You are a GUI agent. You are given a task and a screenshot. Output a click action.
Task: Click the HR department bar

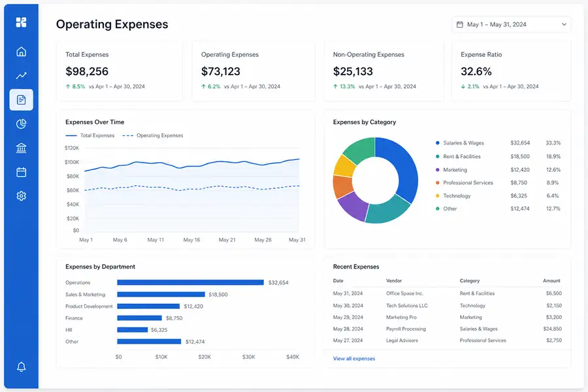(133, 330)
